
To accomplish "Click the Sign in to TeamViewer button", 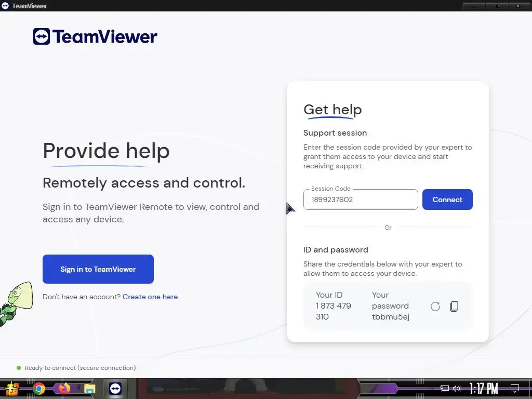I will (98, 269).
